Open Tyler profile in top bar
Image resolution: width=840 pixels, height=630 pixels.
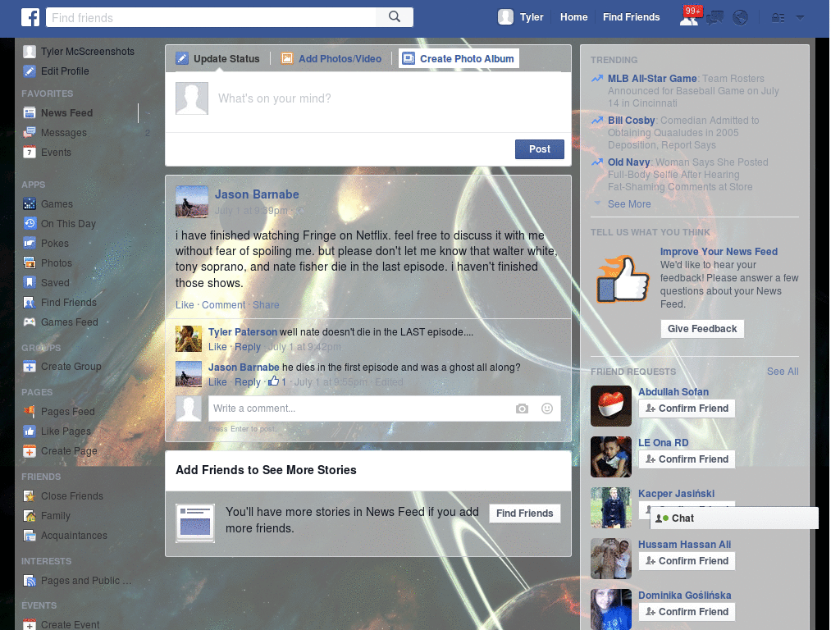(x=521, y=17)
